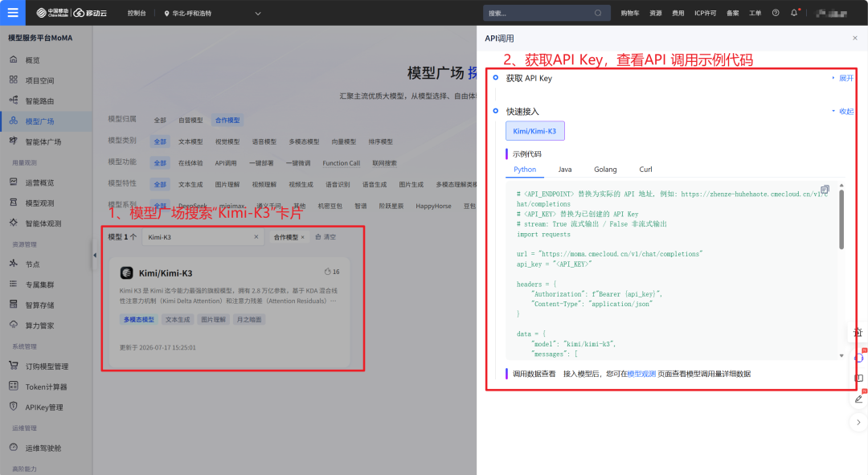
Task: Click the Kimi logo on Kimi/Kimi-K3 card
Action: pyautogui.click(x=127, y=272)
